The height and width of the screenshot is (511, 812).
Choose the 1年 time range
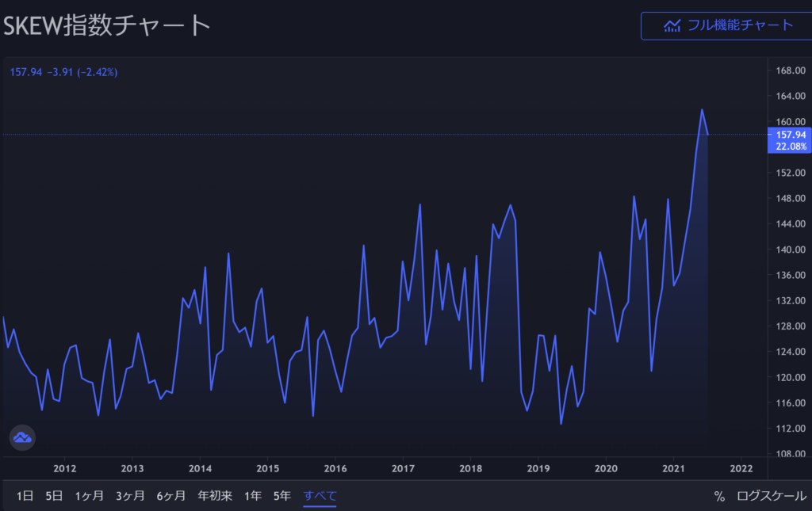(253, 496)
